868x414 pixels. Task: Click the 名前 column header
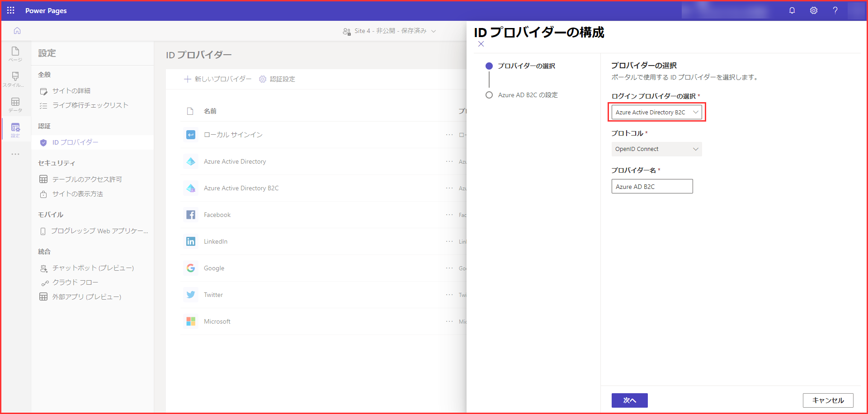click(210, 111)
